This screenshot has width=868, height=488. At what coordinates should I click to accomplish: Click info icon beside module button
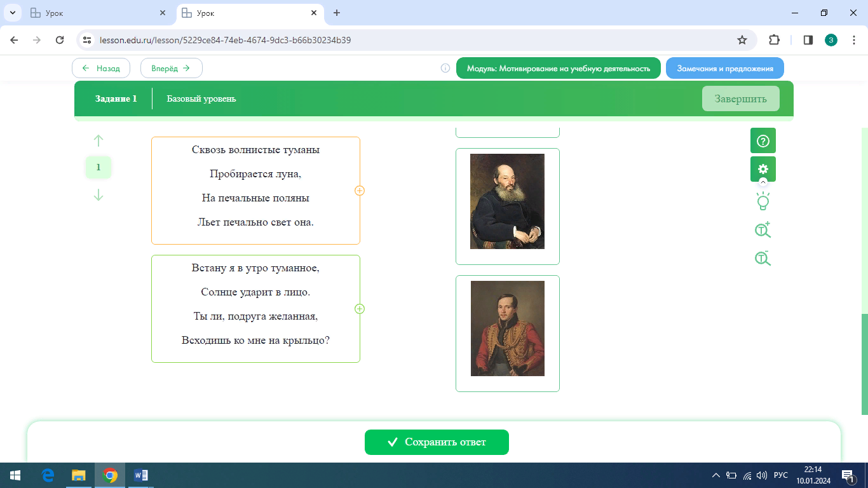(x=445, y=68)
